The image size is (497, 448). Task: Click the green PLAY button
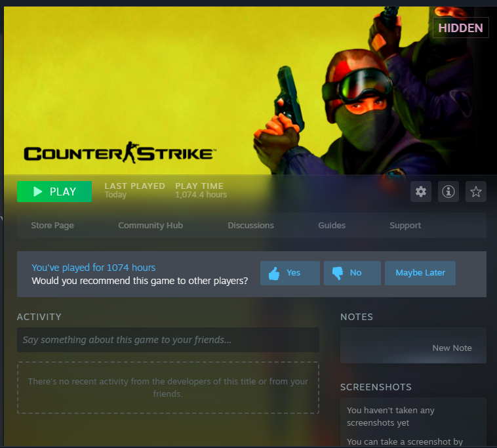coord(54,192)
